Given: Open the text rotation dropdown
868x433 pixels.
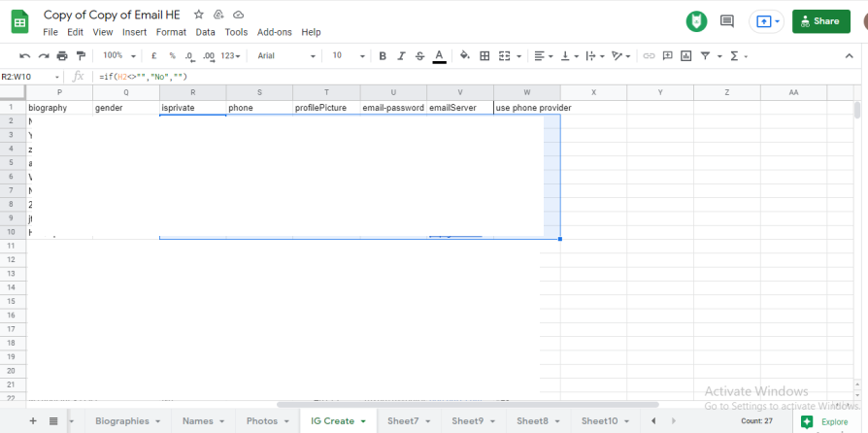Looking at the screenshot, I should 621,56.
